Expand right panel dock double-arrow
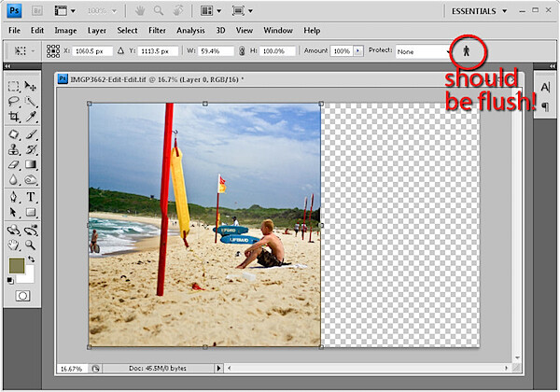 [553, 66]
